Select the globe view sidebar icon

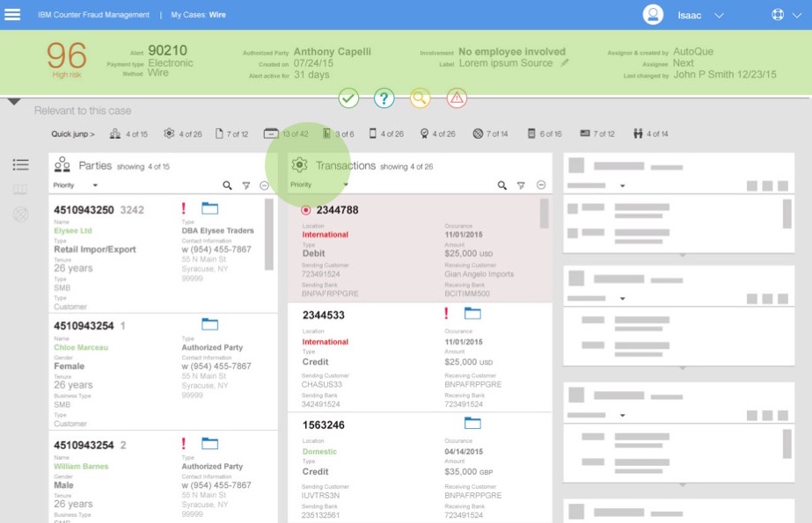coord(21,214)
